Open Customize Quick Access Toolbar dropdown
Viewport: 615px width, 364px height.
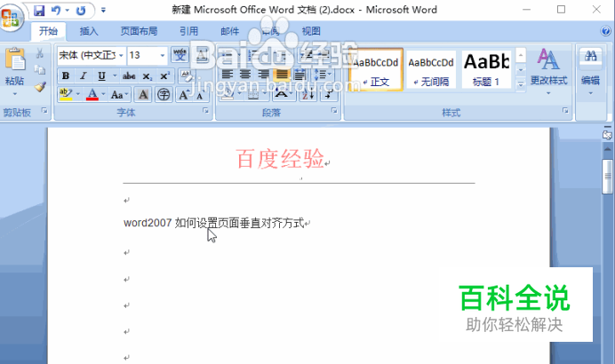(103, 10)
